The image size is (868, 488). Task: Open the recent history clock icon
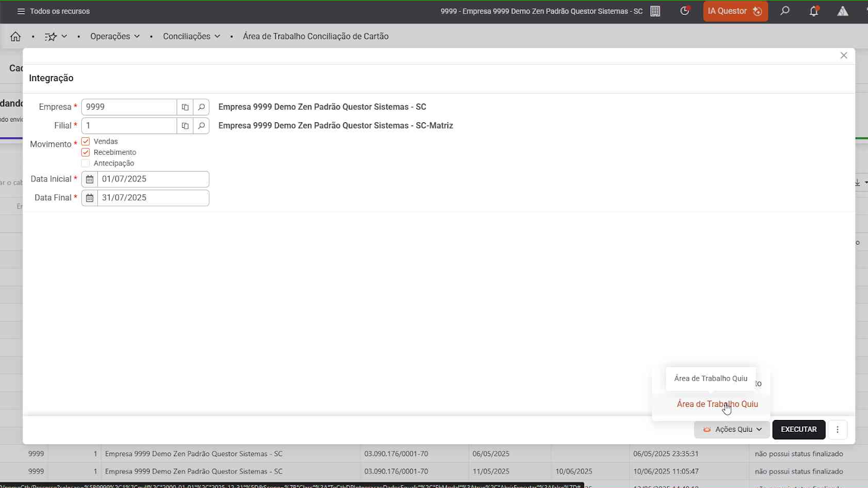click(x=685, y=11)
